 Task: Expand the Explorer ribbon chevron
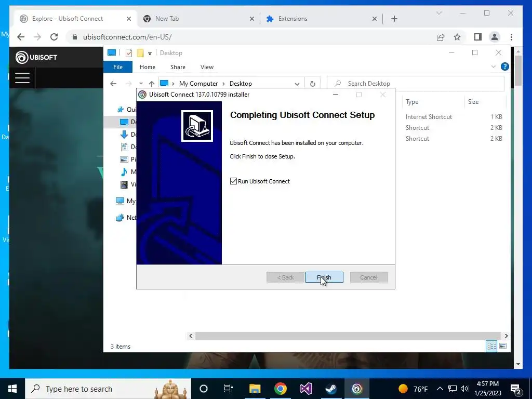(494, 66)
